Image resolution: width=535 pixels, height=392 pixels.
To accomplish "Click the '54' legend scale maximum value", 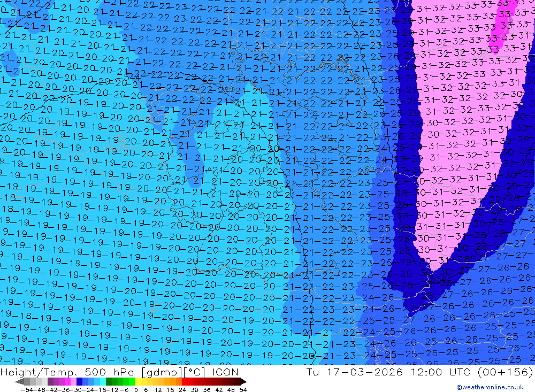I will point(243,390).
